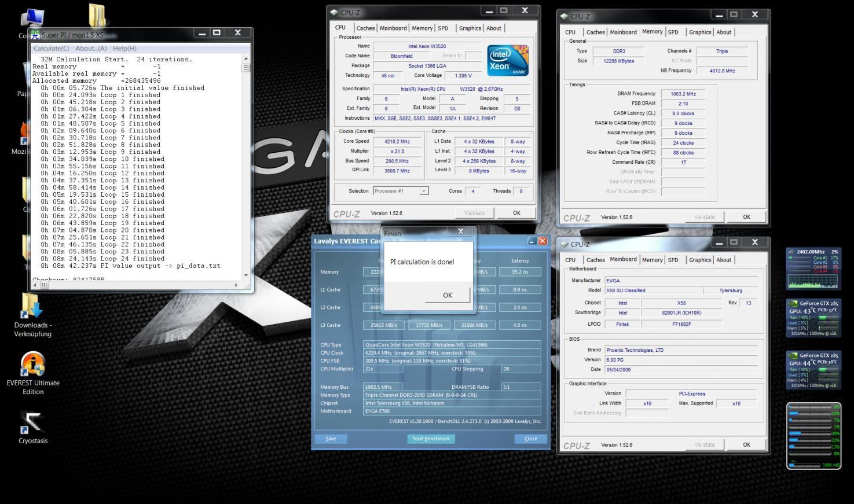
Task: Click the Command Rate value 1T
Action: 683,163
